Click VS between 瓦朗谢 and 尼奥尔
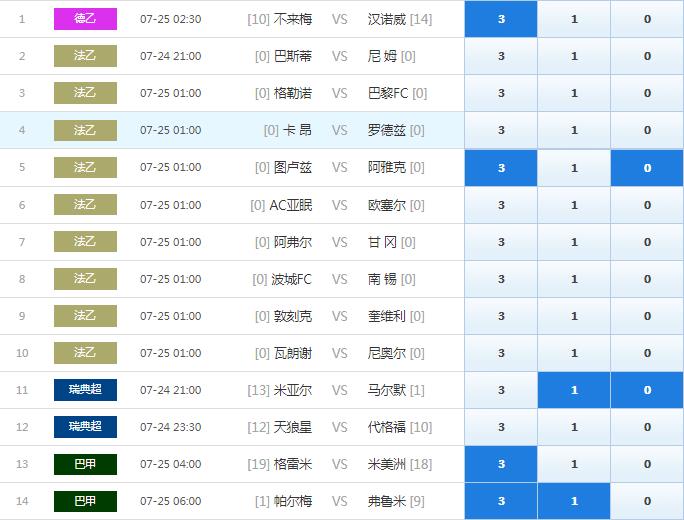Screen dimensions: 684x520 coord(339,353)
